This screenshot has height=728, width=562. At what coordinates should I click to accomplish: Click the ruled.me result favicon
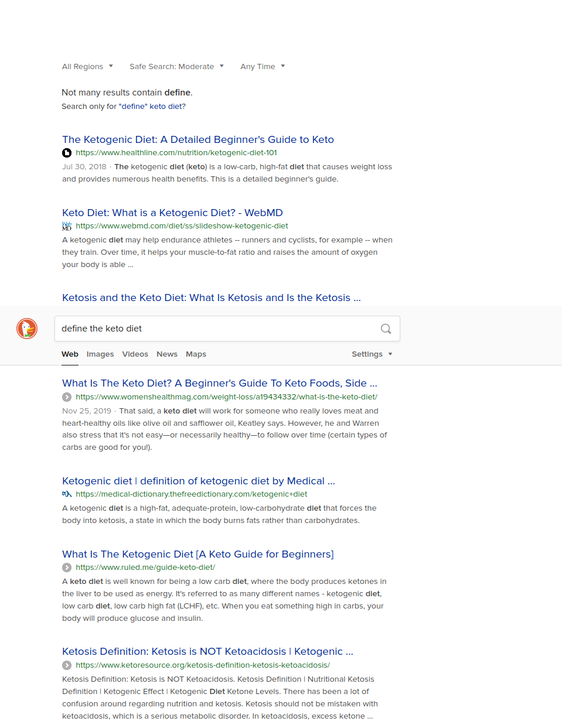click(x=67, y=568)
